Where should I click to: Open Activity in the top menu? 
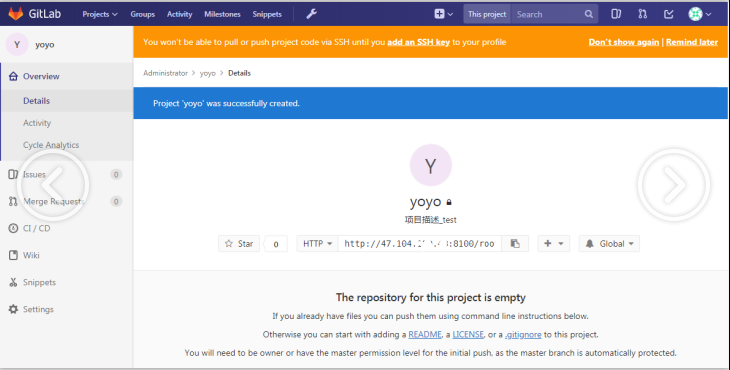coord(179,14)
